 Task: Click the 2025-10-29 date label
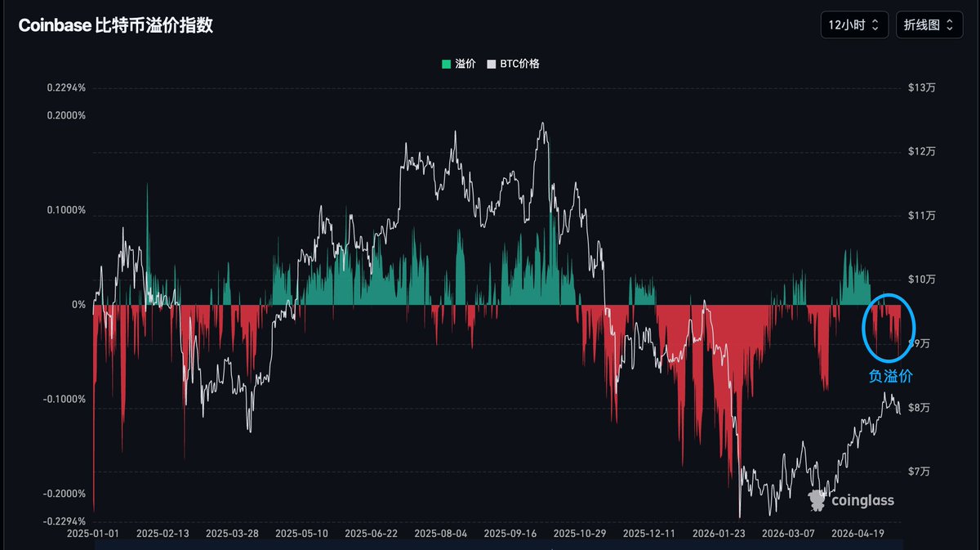pos(579,534)
